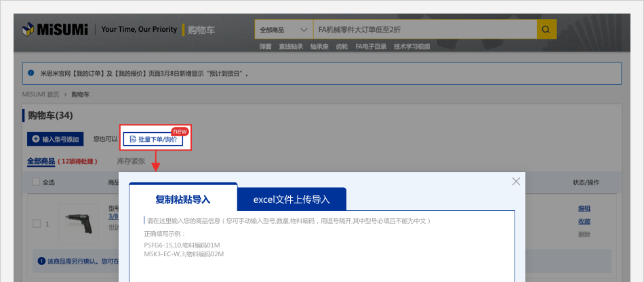
Task: Toggle the 全选 checkbox
Action: point(36,182)
